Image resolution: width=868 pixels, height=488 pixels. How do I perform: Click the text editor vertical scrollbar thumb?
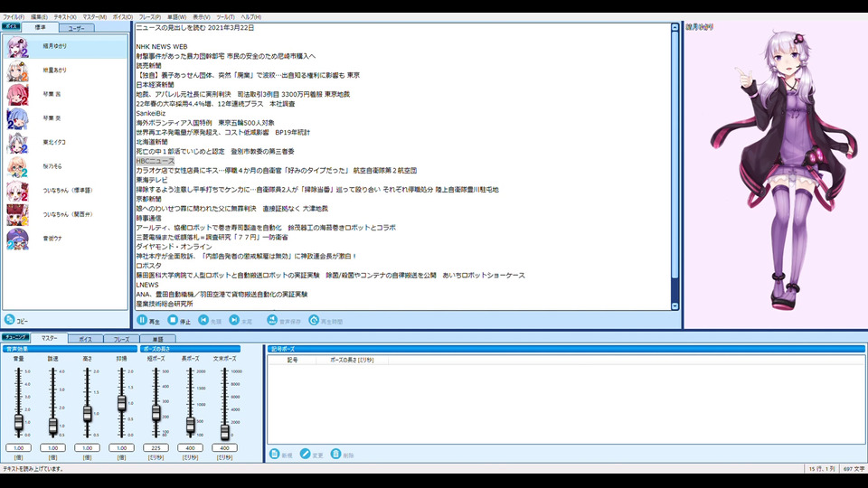675,155
